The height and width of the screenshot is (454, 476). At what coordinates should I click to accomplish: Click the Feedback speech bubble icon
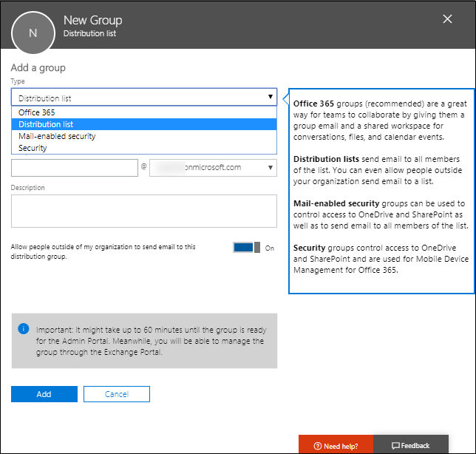click(x=395, y=446)
